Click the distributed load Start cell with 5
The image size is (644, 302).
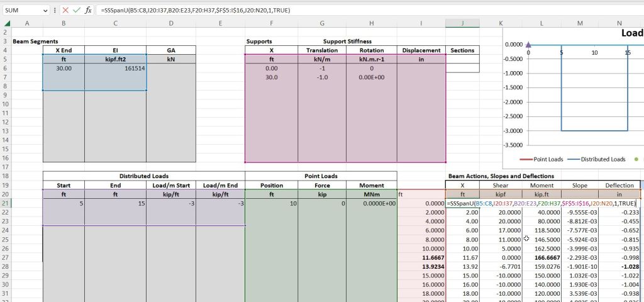[x=64, y=204]
